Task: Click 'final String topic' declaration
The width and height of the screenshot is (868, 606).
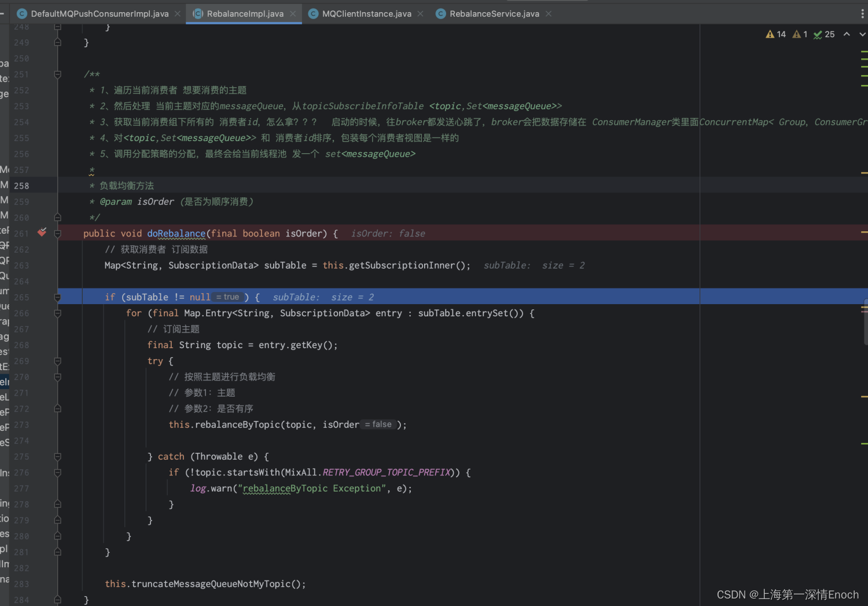Action: 195,345
